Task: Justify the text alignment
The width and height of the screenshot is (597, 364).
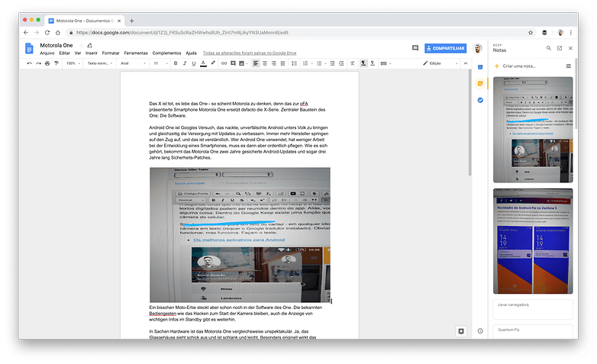Action: 282,63
